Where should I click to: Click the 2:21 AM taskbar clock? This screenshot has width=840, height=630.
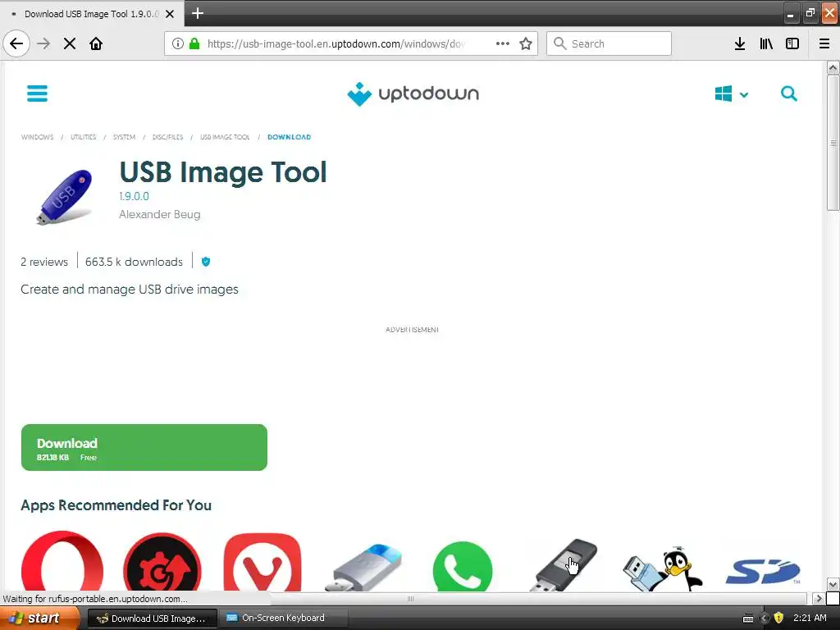coord(810,618)
